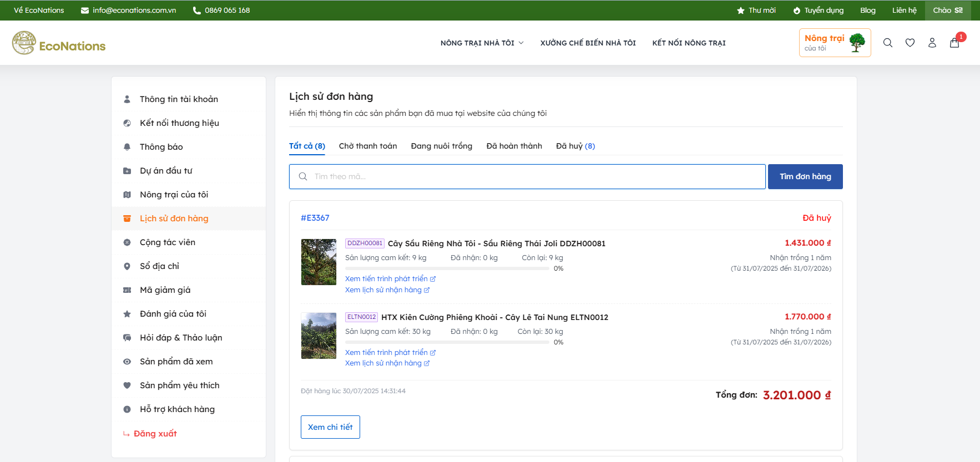Click the wishlist heart icon in header

(x=910, y=43)
